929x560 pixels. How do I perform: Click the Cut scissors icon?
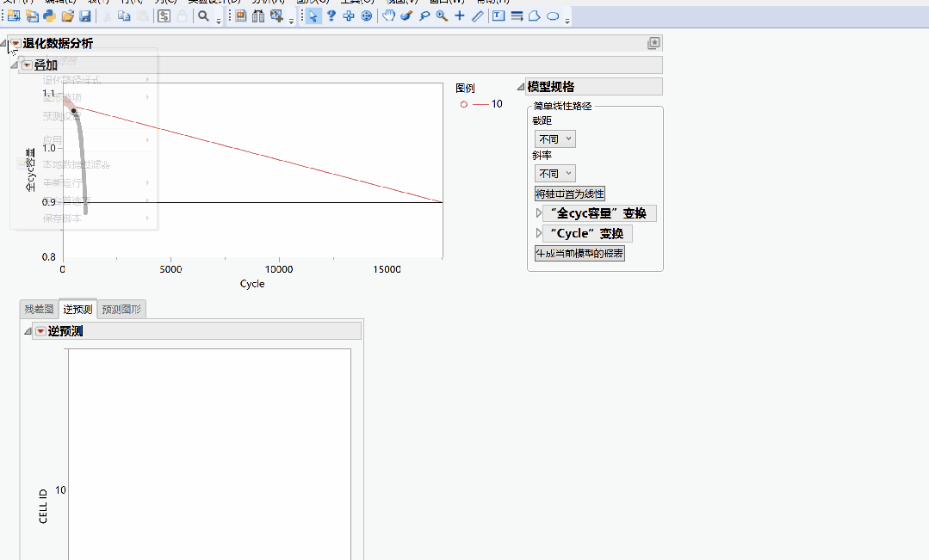(108, 16)
